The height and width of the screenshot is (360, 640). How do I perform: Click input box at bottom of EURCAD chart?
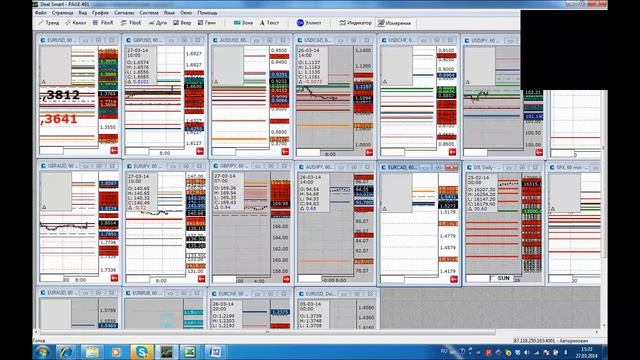[392, 279]
